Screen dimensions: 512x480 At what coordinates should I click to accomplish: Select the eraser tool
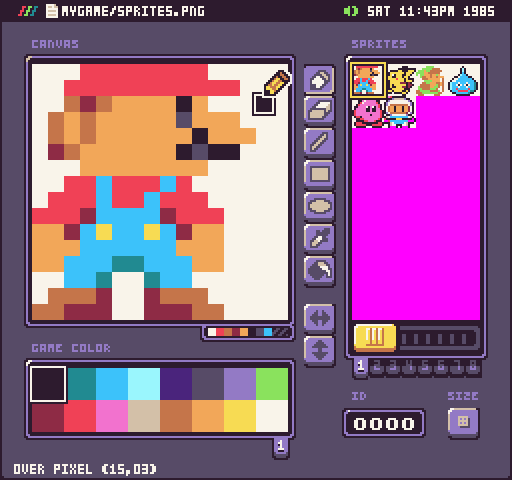[x=319, y=110]
